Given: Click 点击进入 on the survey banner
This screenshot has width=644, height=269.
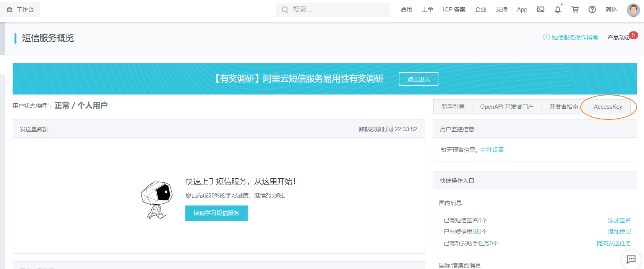Looking at the screenshot, I should pyautogui.click(x=419, y=79).
